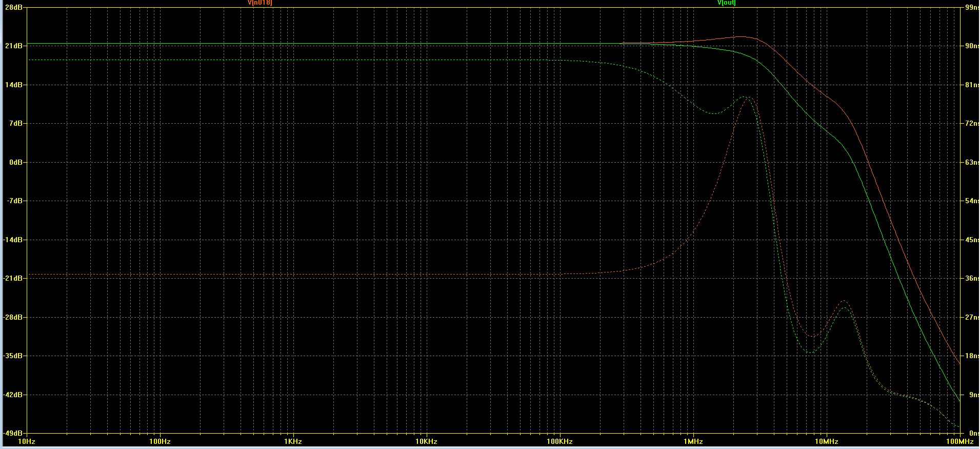Click the -28dB label on the magnitude axis
Screen dimensions: 980x449
click(13, 317)
